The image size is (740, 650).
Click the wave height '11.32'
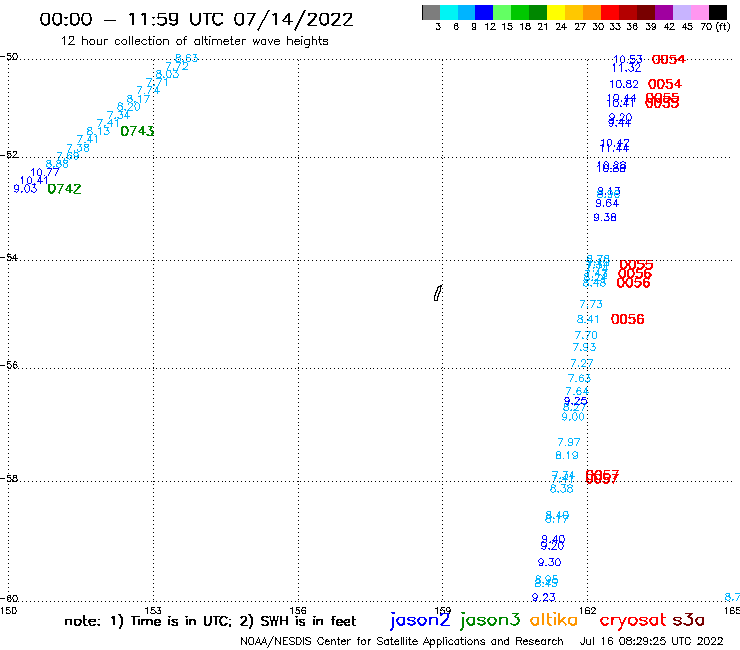(x=626, y=68)
